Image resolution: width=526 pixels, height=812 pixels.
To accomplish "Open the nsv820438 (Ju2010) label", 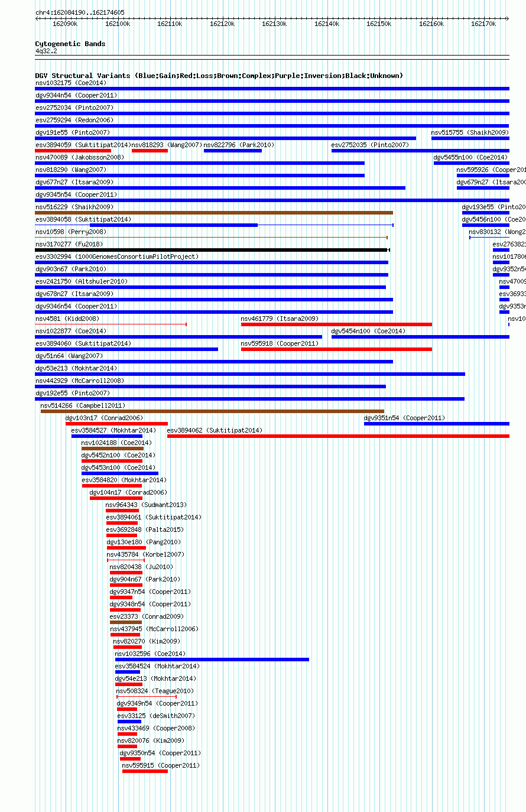I will click(x=141, y=567).
